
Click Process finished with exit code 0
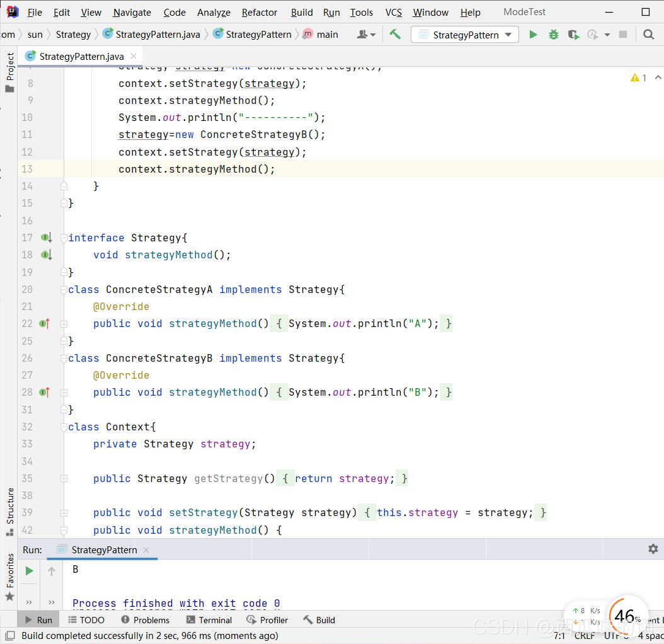click(176, 603)
